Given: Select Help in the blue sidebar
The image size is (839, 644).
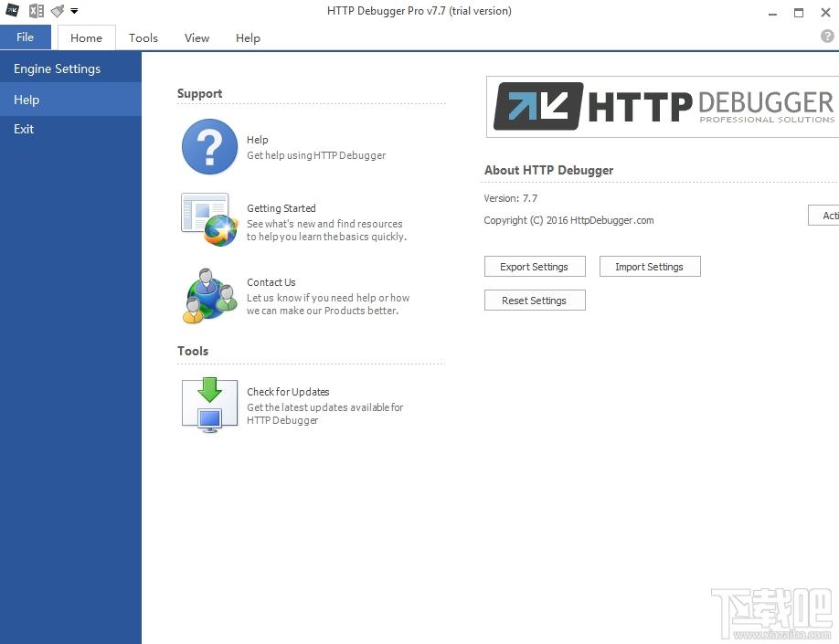Looking at the screenshot, I should click(70, 100).
